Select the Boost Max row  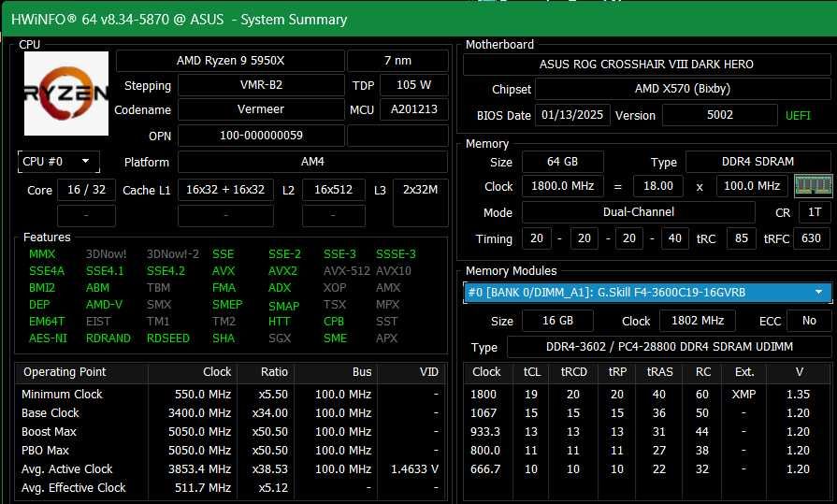tap(230, 432)
